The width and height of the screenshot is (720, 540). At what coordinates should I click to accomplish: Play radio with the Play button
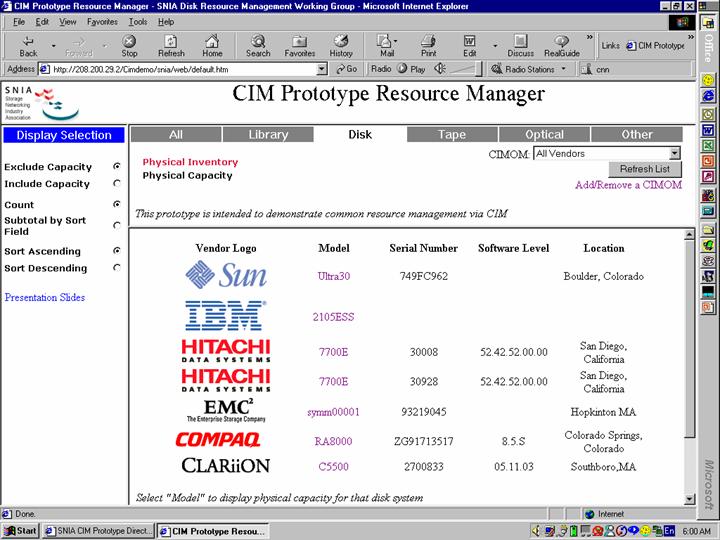coord(411,69)
